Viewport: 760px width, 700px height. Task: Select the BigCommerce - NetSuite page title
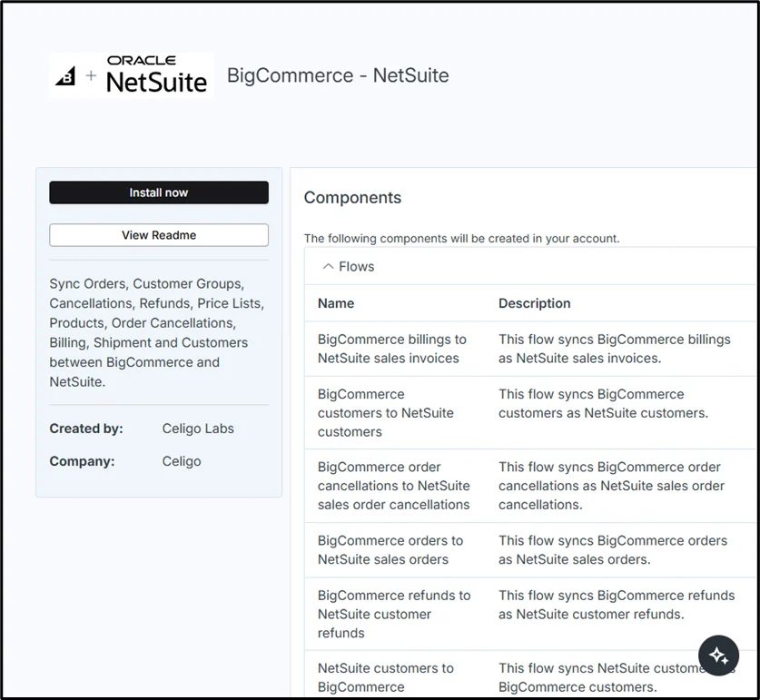point(338,75)
